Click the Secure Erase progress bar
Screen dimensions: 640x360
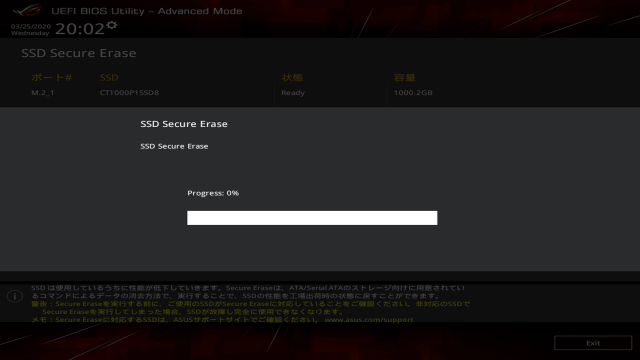312,218
